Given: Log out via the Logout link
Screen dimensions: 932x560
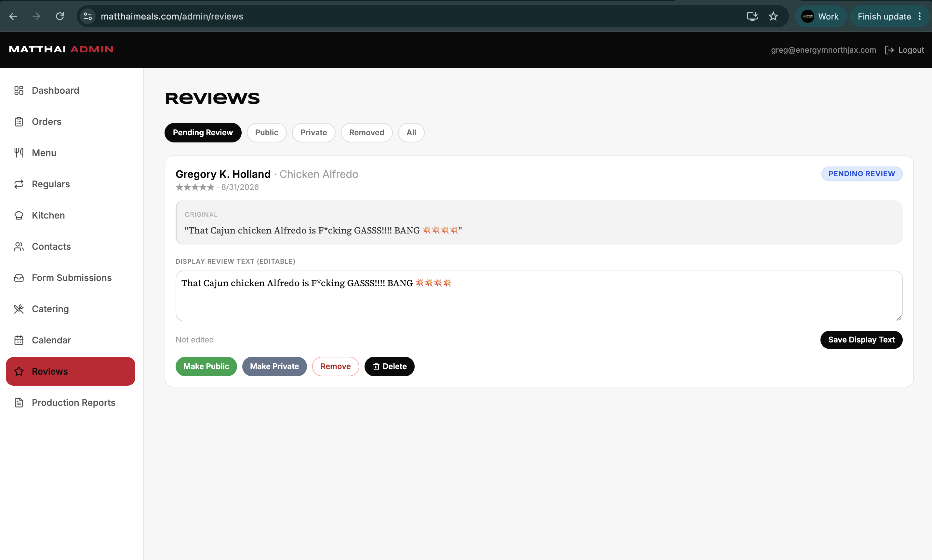Looking at the screenshot, I should [x=904, y=50].
